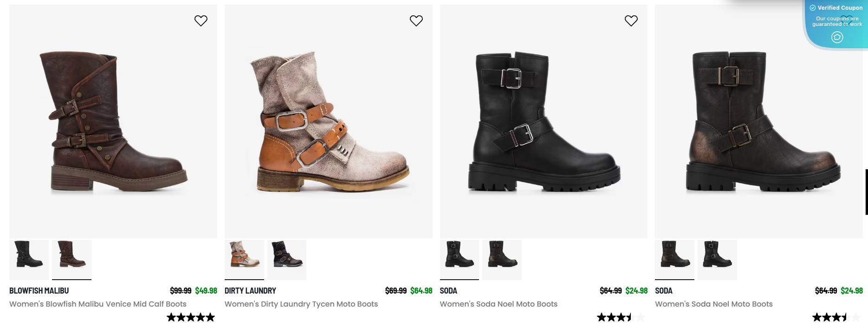Toggle the favorite heart on Soda Noel Moto Boots
The image size is (868, 333).
click(x=631, y=20)
